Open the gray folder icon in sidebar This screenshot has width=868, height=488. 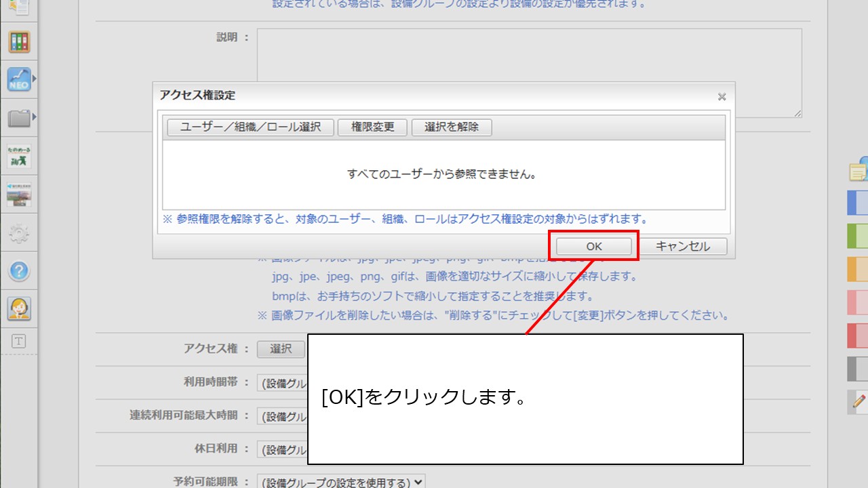(x=19, y=119)
